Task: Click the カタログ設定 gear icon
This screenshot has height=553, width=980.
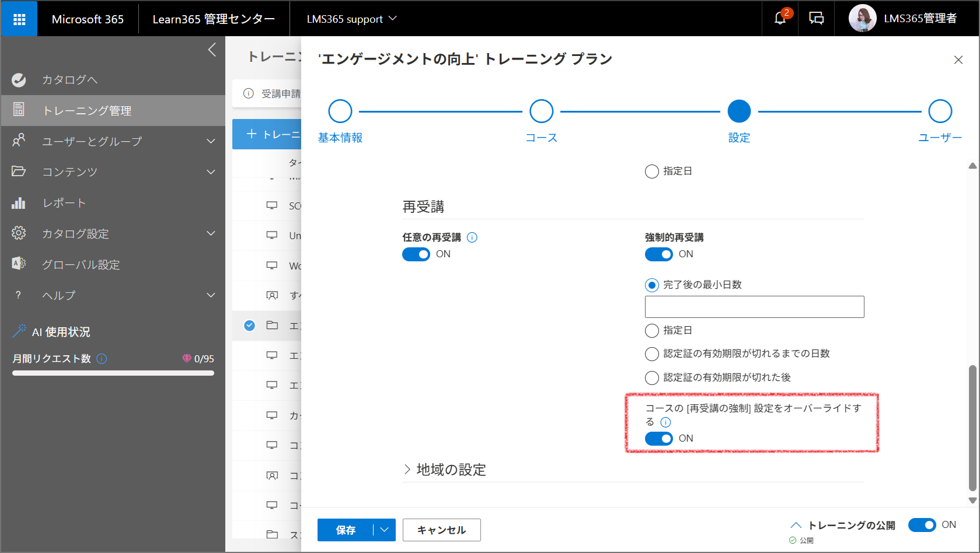Action: [19, 233]
